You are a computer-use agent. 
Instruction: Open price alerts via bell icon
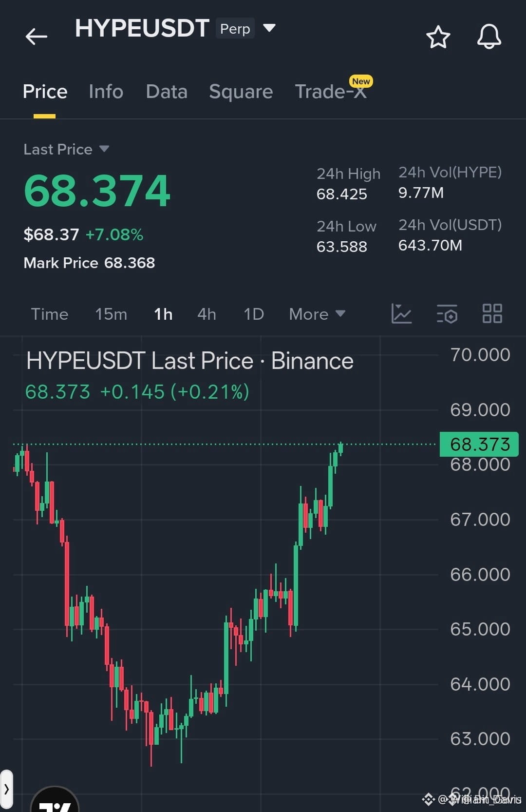(489, 37)
